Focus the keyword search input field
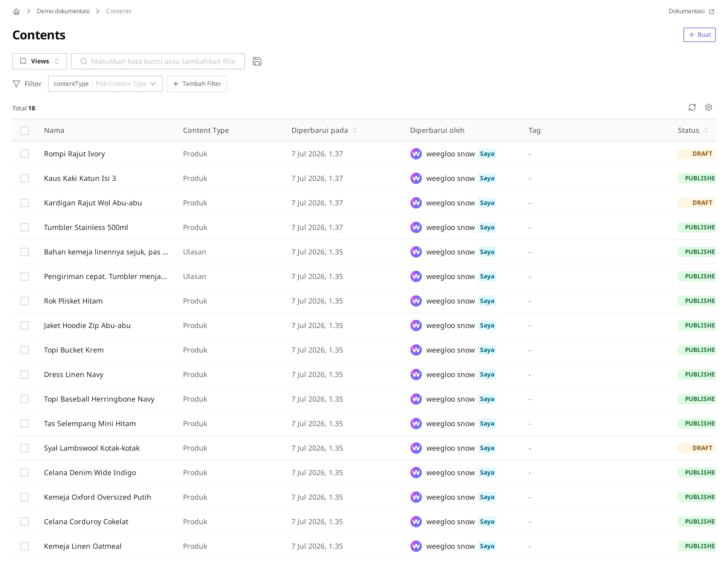Viewport: 728px width, 562px height. coord(158,61)
